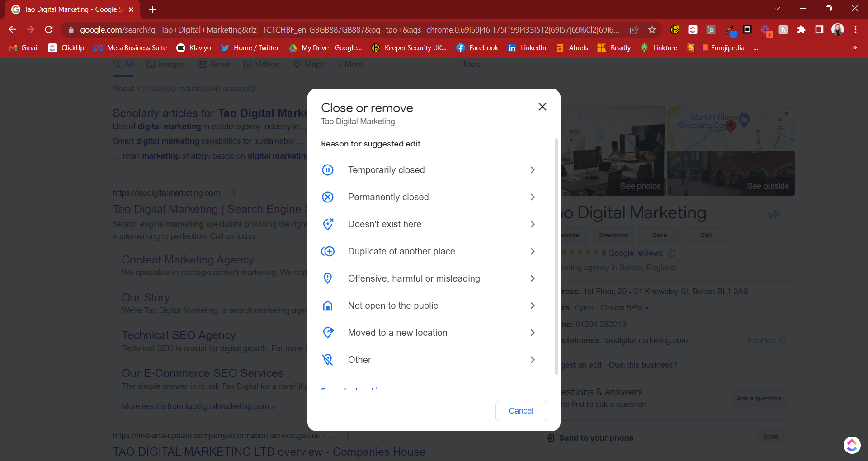The width and height of the screenshot is (868, 461).
Task: Click the Permanently closed X-circle icon
Action: coord(328,197)
